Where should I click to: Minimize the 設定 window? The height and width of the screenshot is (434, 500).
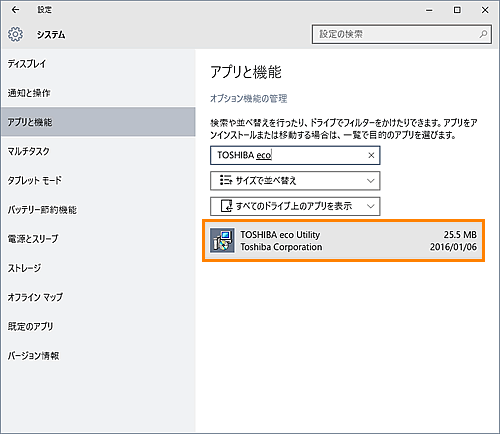pos(429,10)
